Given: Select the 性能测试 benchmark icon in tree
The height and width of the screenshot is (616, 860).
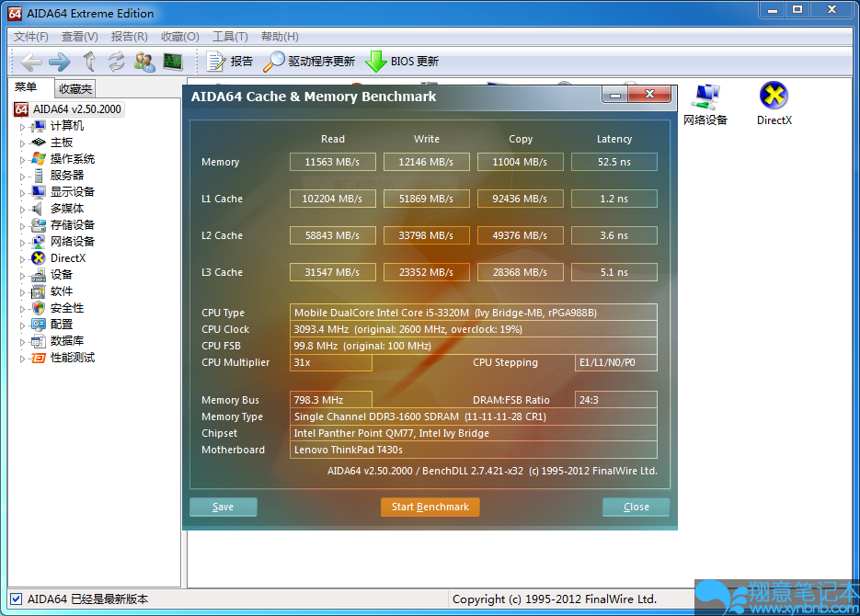Looking at the screenshot, I should coord(39,358).
